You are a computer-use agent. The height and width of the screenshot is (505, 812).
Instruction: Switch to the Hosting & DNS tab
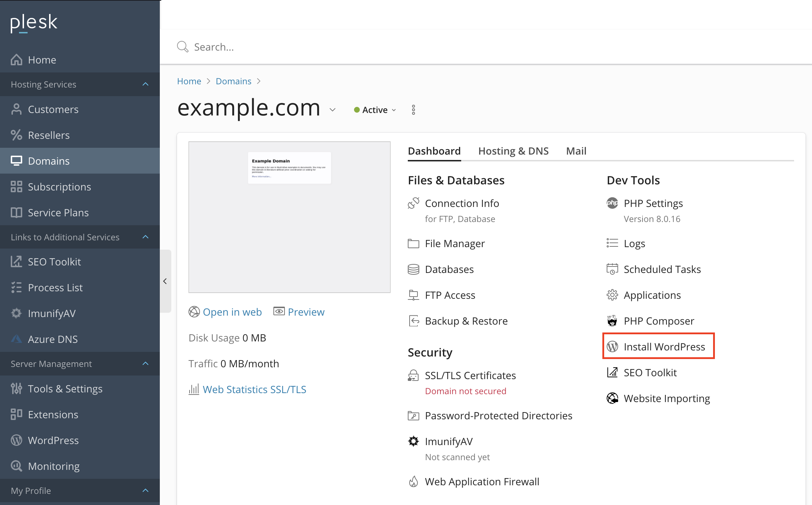pos(513,151)
